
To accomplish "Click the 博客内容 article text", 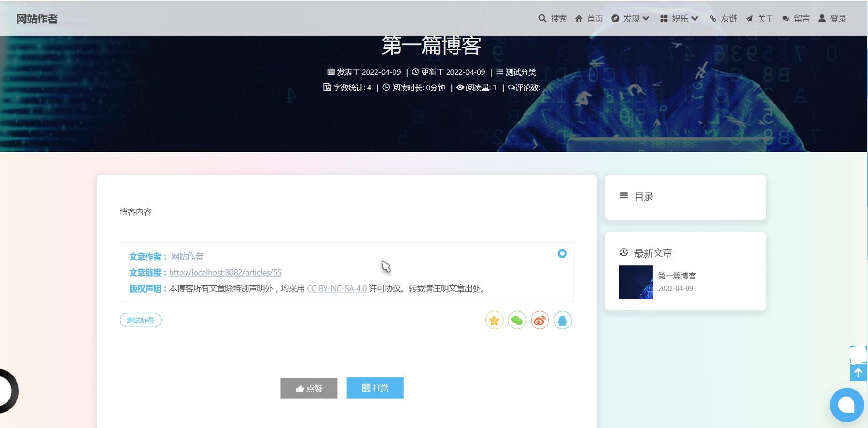I will coord(136,212).
